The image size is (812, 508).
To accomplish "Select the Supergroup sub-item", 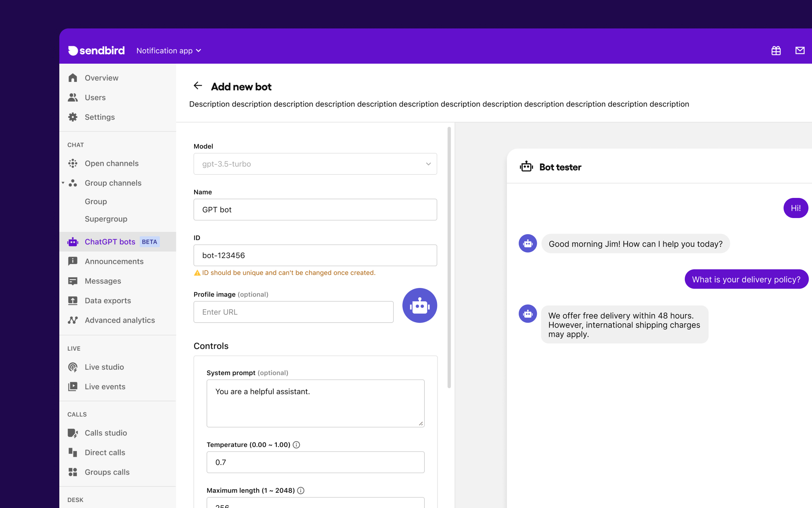I will [106, 219].
